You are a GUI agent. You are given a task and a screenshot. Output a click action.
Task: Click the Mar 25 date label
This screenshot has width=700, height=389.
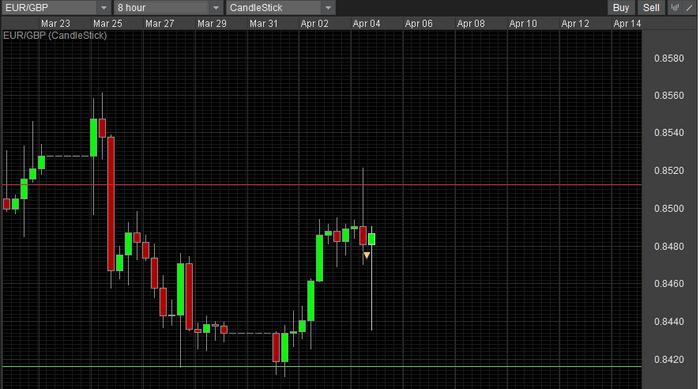(x=108, y=24)
